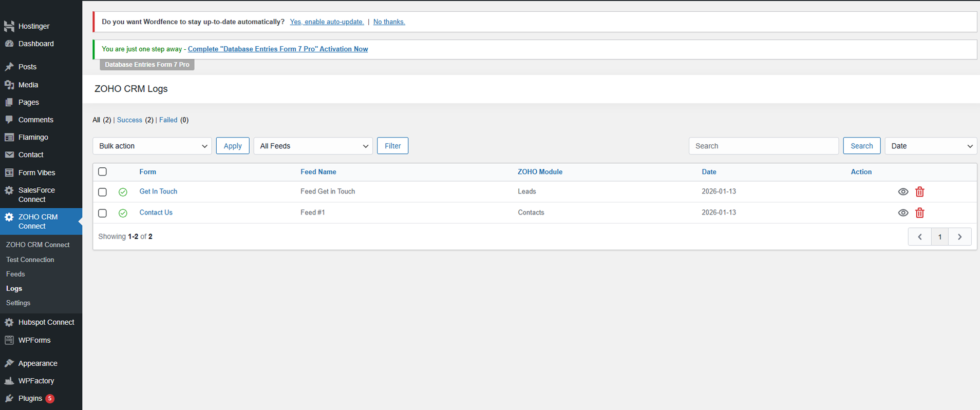Click the Appearance paintbrush icon
This screenshot has width=980, height=410.
9,363
